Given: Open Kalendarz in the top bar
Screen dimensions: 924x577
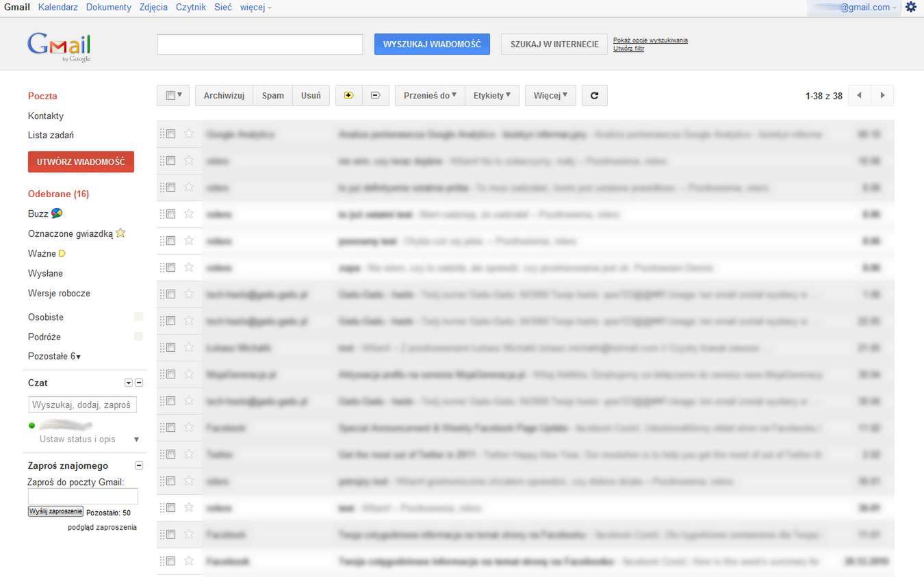Looking at the screenshot, I should click(x=58, y=8).
